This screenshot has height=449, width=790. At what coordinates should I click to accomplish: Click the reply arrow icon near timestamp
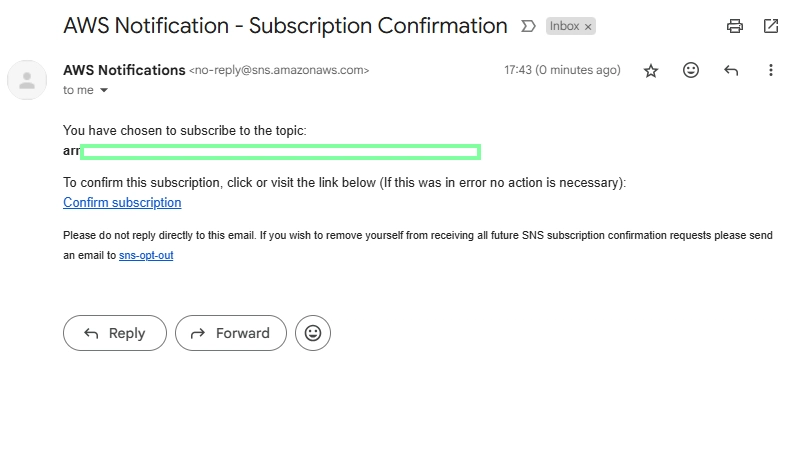click(x=731, y=70)
